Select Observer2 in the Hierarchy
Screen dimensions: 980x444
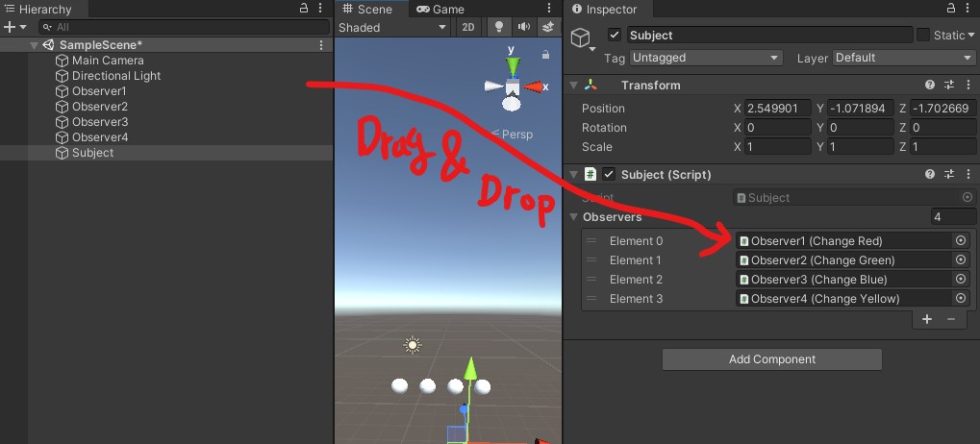[x=99, y=107]
